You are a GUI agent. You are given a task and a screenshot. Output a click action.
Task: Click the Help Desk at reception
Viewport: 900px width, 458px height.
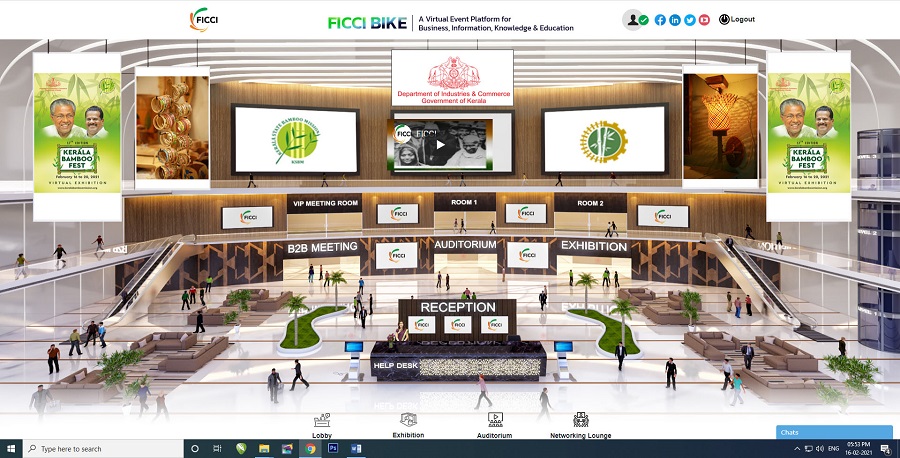(394, 366)
